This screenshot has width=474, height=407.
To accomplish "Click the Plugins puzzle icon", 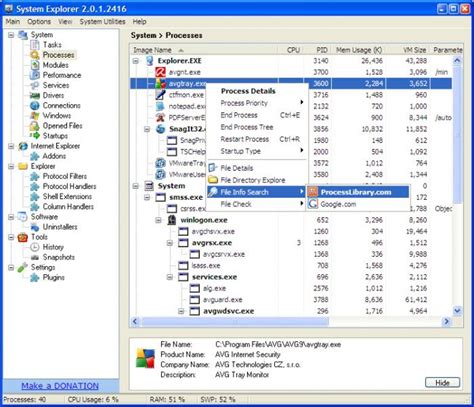I will point(35,277).
